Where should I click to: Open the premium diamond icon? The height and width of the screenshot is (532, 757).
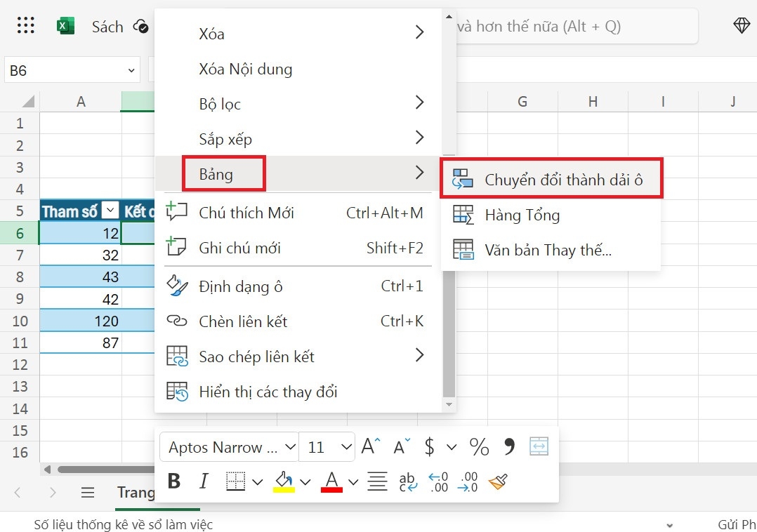(x=741, y=25)
